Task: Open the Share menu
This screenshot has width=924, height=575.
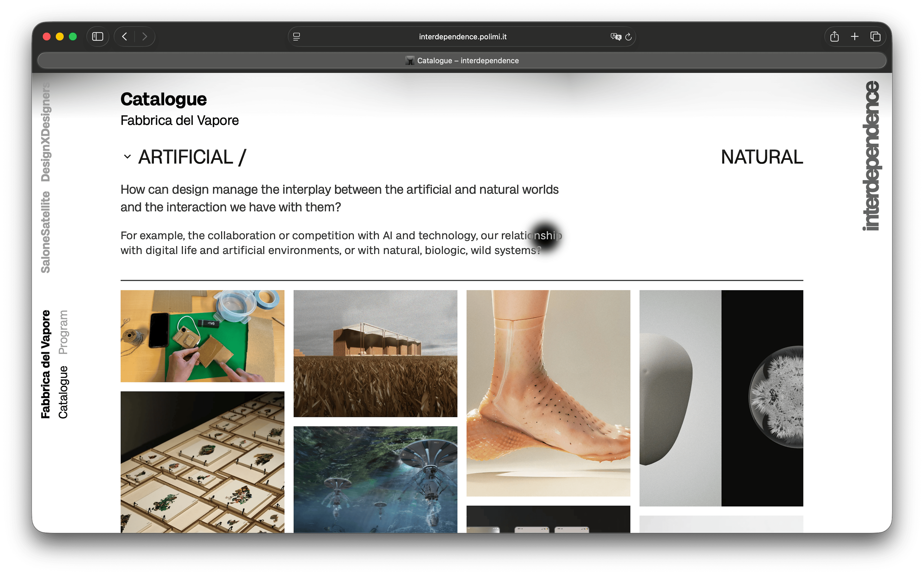Action: (x=834, y=37)
